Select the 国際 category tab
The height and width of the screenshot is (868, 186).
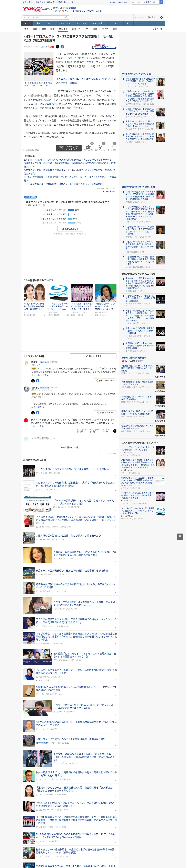[44, 29]
